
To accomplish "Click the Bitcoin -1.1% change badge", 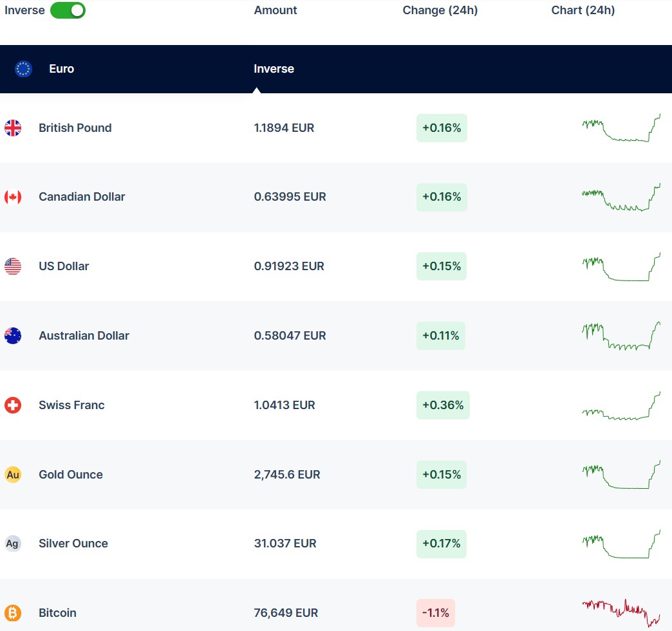I will [x=436, y=613].
